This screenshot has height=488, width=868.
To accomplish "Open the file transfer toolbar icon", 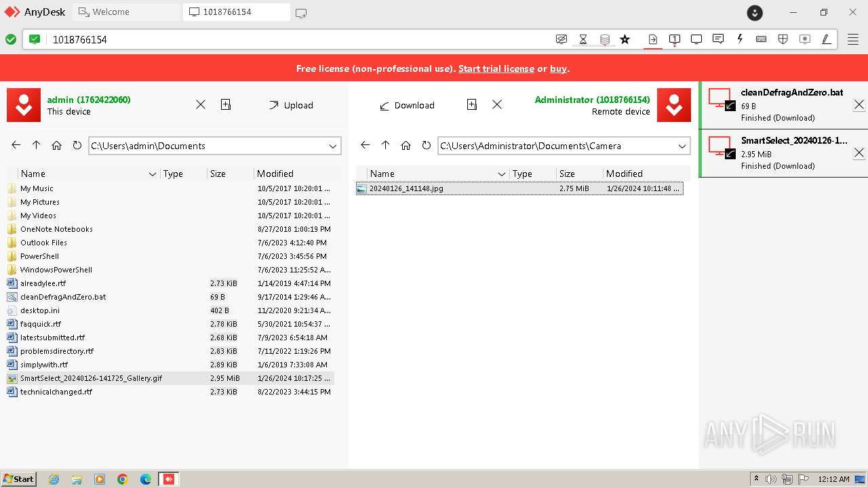I will point(652,39).
